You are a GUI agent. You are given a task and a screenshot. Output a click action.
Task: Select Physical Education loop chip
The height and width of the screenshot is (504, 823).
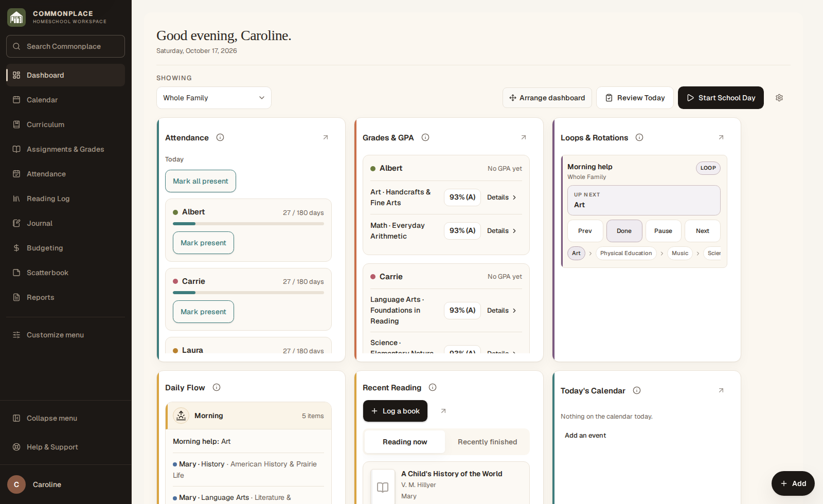point(625,253)
